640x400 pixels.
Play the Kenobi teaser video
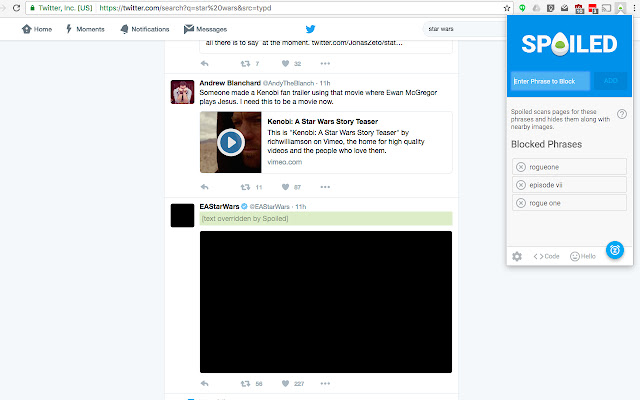click(231, 142)
